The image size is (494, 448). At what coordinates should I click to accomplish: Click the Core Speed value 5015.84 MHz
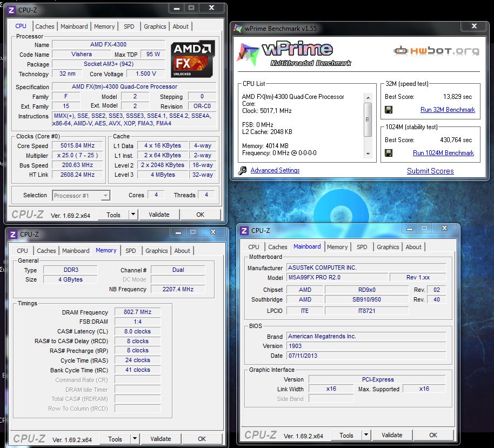[x=77, y=145]
